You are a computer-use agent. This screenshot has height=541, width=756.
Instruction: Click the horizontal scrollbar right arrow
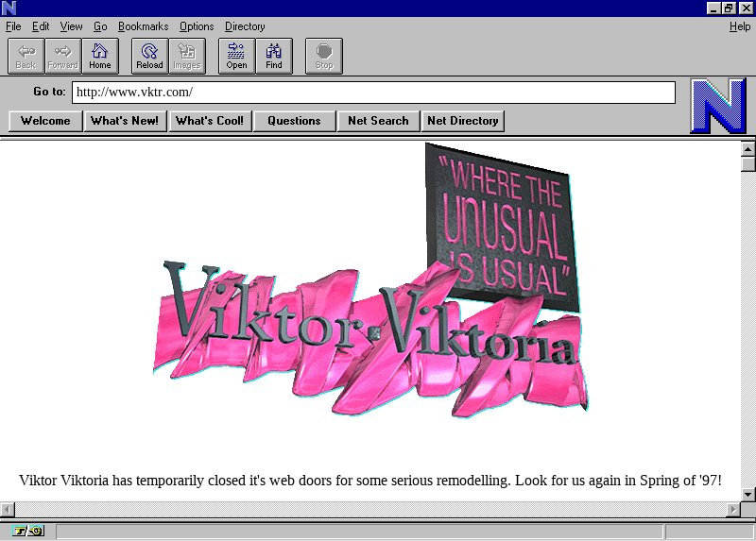(x=732, y=510)
